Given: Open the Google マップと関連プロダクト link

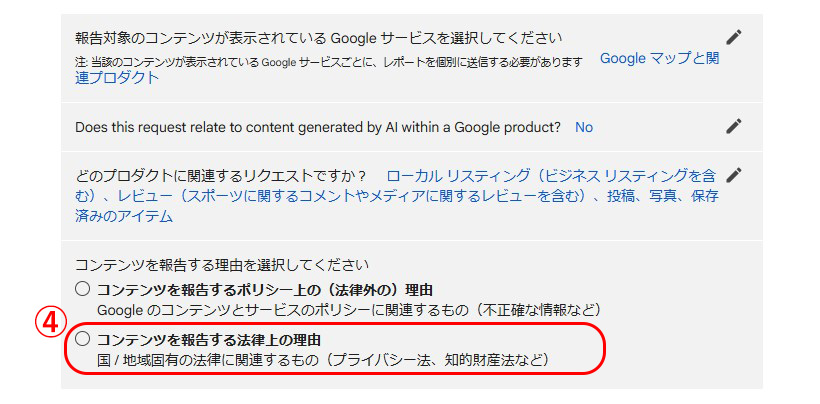Looking at the screenshot, I should tap(659, 59).
